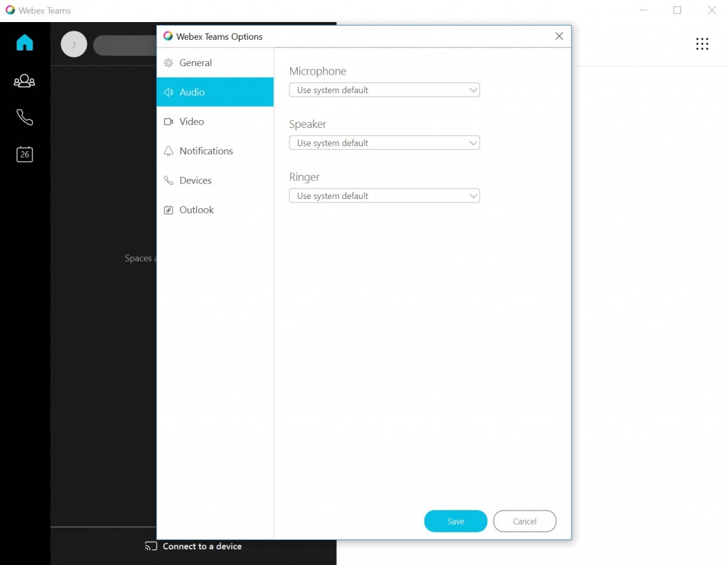
Task: Switch to the Video options tab
Action: coord(215,122)
